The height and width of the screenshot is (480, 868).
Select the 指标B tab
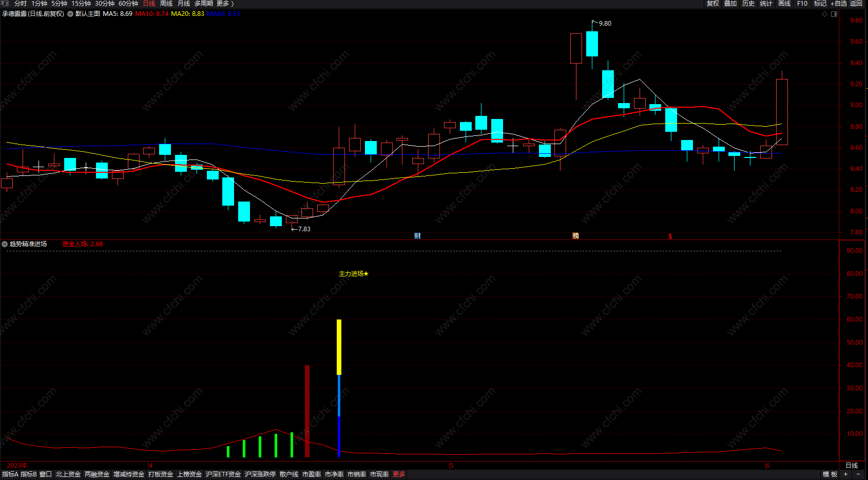(29, 474)
